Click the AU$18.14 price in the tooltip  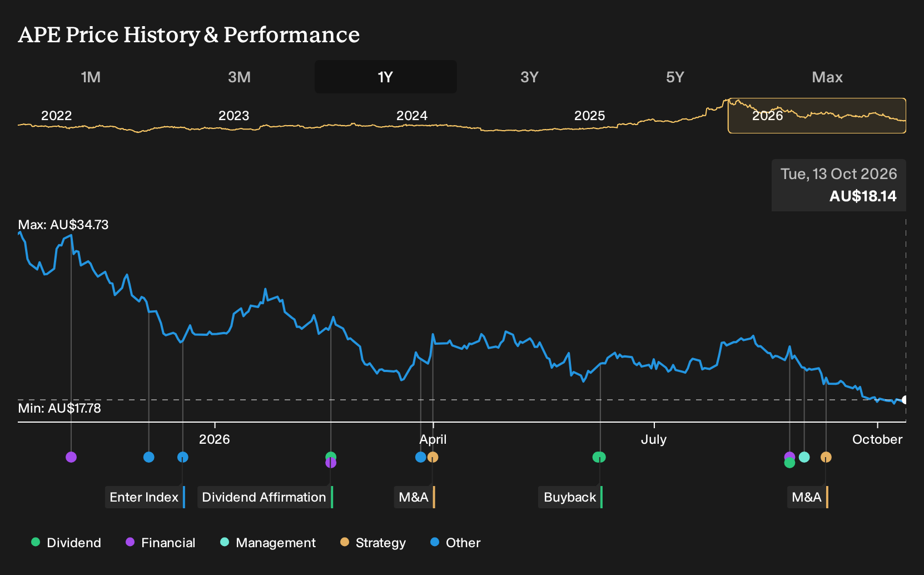863,196
